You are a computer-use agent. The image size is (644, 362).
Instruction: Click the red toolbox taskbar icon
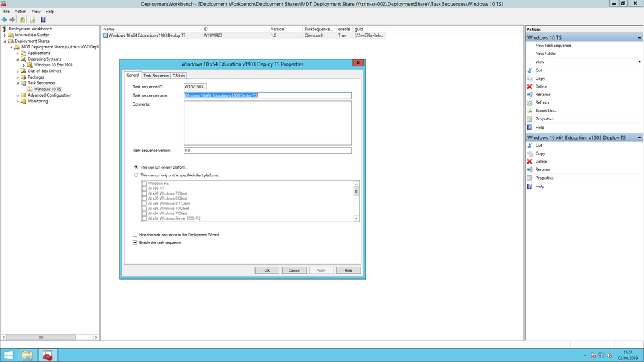point(48,356)
